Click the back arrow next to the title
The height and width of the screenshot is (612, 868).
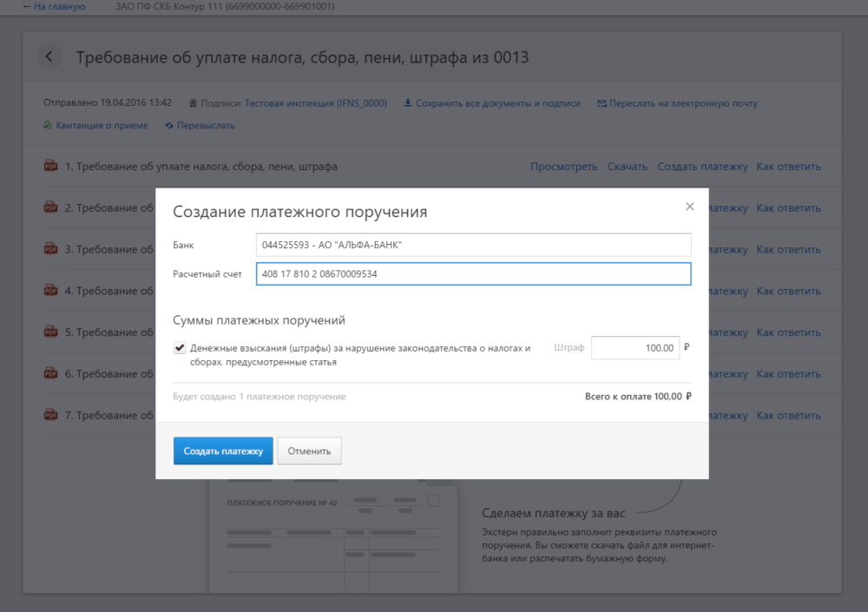tap(49, 57)
